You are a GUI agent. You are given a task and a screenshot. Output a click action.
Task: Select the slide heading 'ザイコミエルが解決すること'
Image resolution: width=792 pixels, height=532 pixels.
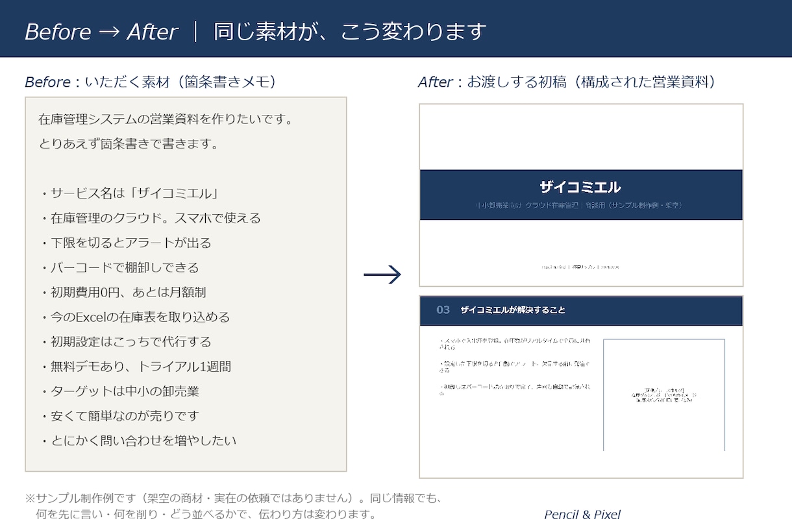pos(513,310)
